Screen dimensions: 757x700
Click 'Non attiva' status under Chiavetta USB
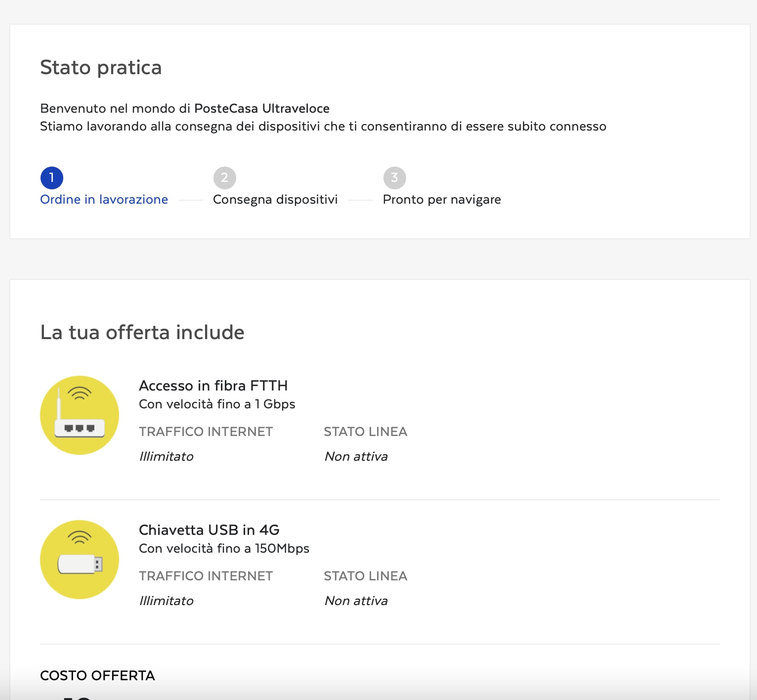point(356,601)
